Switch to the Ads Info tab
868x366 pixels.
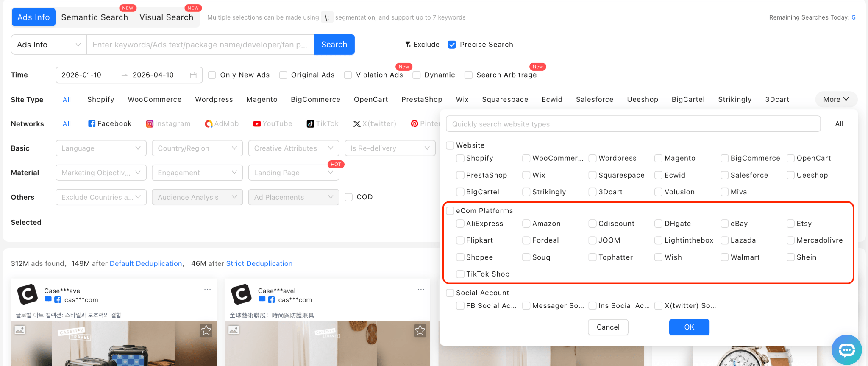33,17
